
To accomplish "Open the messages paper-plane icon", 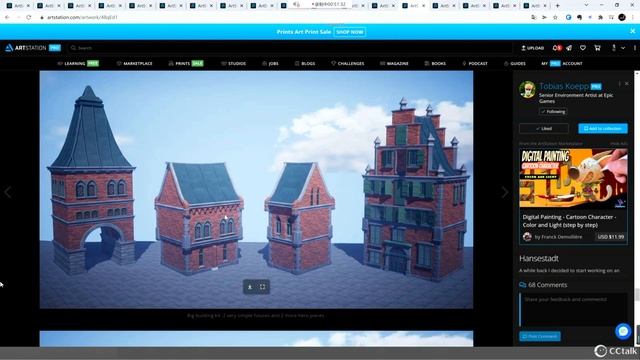I will point(569,48).
